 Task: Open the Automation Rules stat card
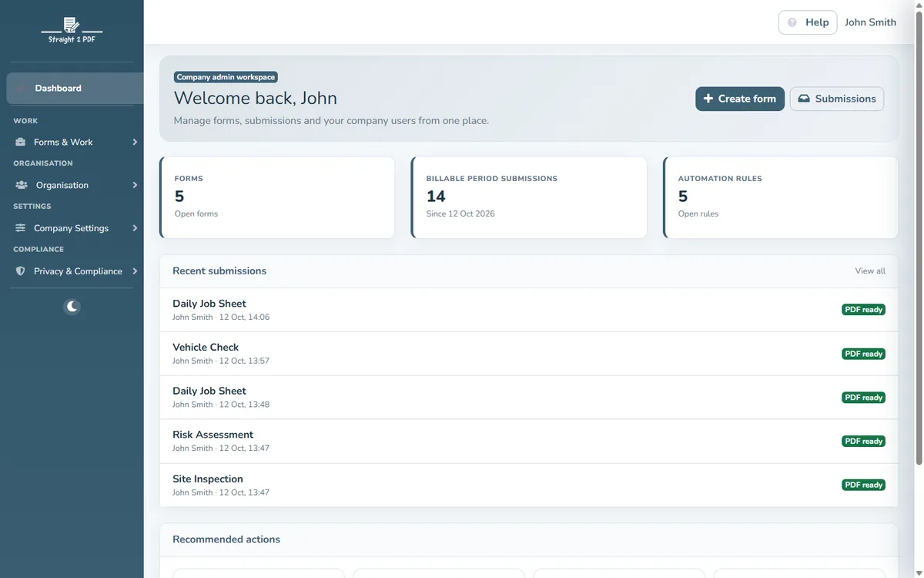click(781, 197)
